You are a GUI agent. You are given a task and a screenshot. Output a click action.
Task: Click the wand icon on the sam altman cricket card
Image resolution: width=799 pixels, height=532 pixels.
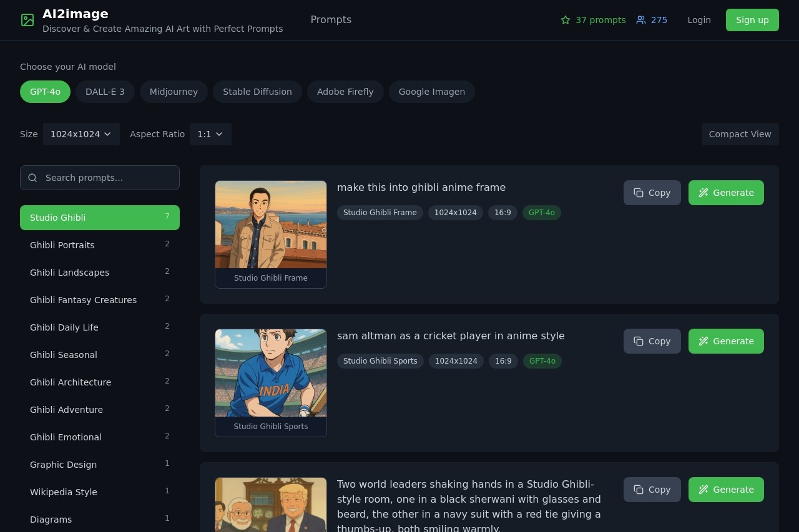[703, 341]
